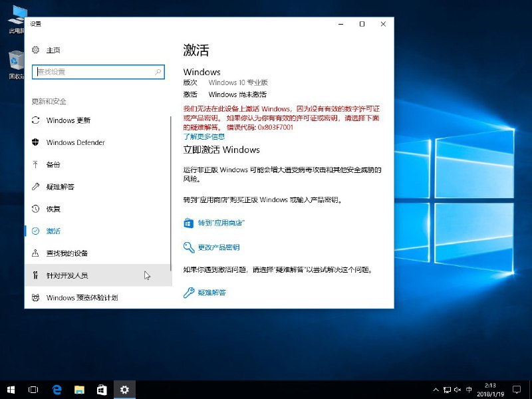Screen dimensions: 532x399
Task: Open Task View on the taskbar
Action: [33, 390]
